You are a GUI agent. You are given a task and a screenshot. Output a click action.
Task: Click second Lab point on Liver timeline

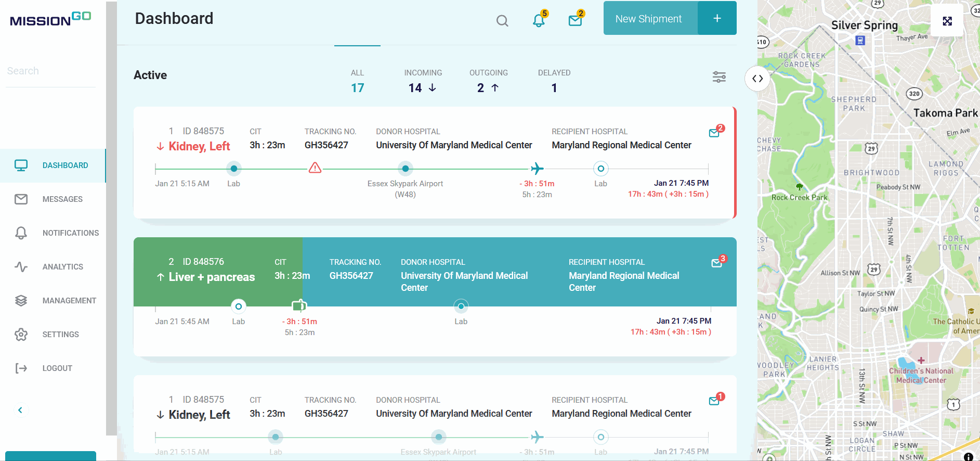click(461, 306)
